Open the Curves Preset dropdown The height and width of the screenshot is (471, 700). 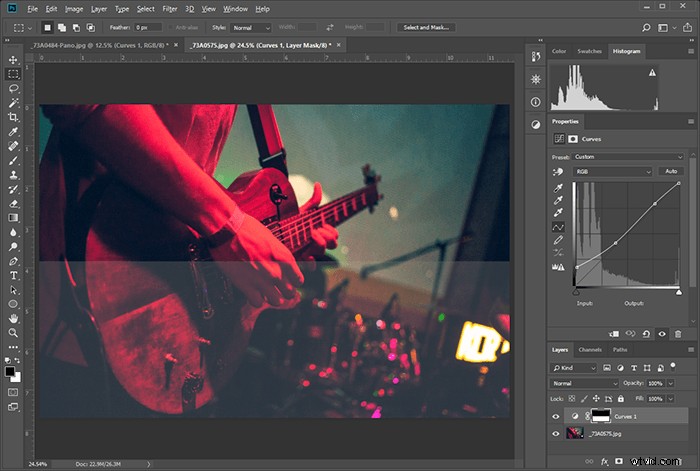tap(628, 157)
